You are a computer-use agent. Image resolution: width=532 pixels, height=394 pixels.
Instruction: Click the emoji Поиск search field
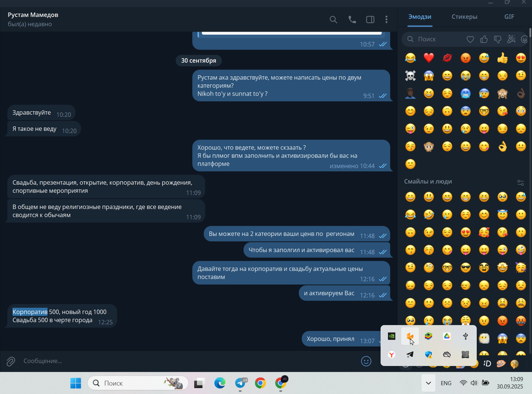tap(433, 39)
